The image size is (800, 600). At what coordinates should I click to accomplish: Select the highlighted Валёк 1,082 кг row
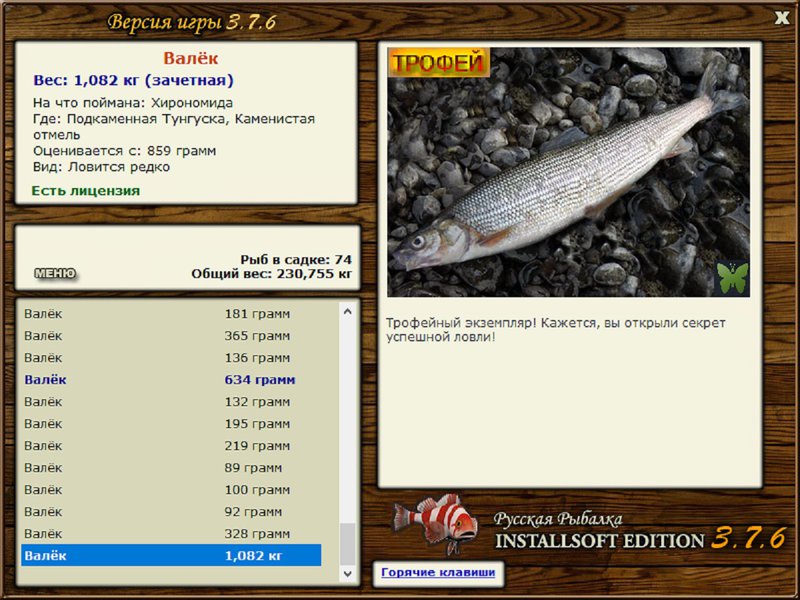point(171,555)
